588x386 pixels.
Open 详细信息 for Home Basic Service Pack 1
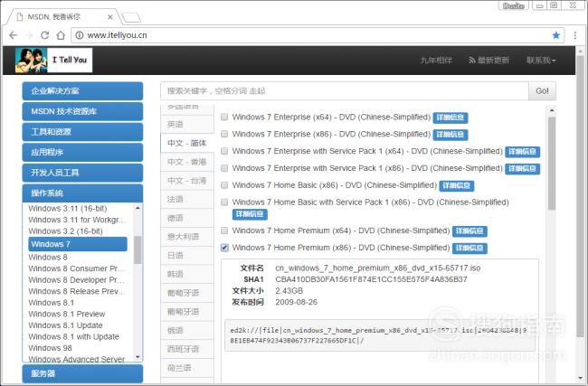[x=250, y=214]
